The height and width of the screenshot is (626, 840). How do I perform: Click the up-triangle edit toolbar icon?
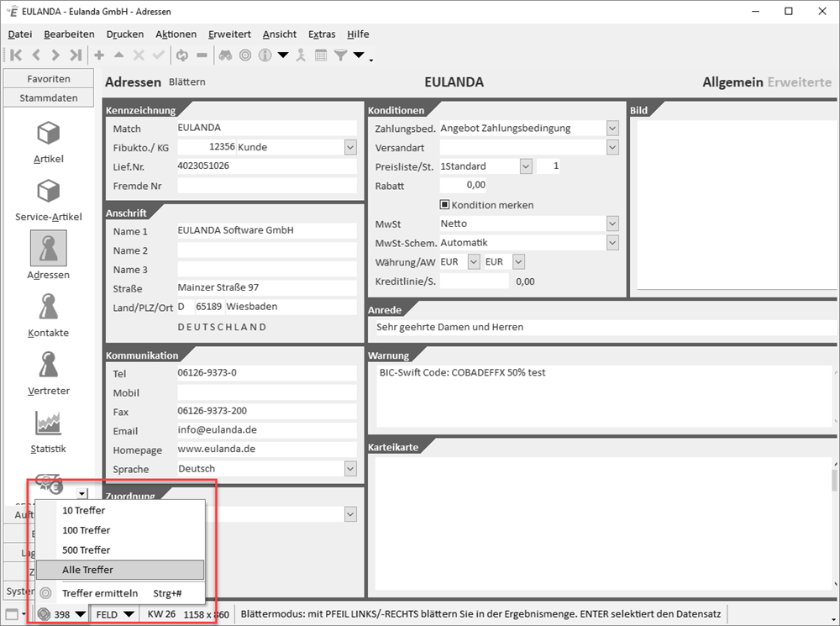(x=119, y=55)
